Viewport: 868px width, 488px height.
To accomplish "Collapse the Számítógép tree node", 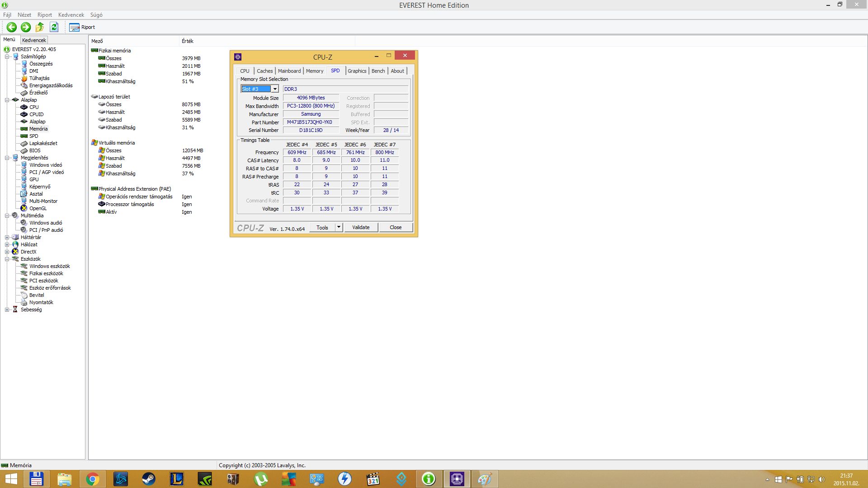I will [x=7, y=56].
